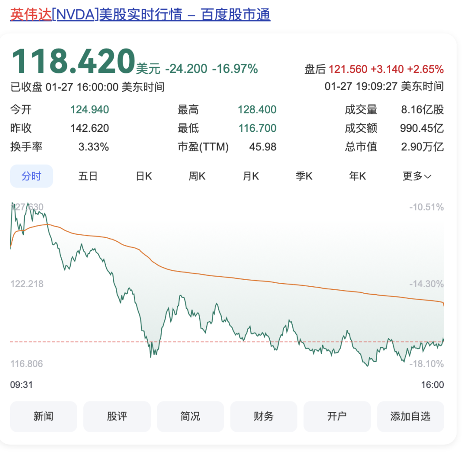The image size is (476, 457).
Task: Click the 116.806 chart axis label
Action: (x=27, y=364)
